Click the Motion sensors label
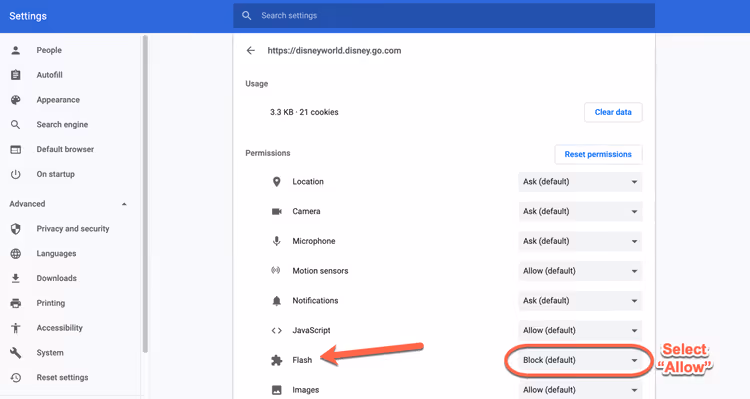This screenshot has height=399, width=750. click(x=320, y=271)
